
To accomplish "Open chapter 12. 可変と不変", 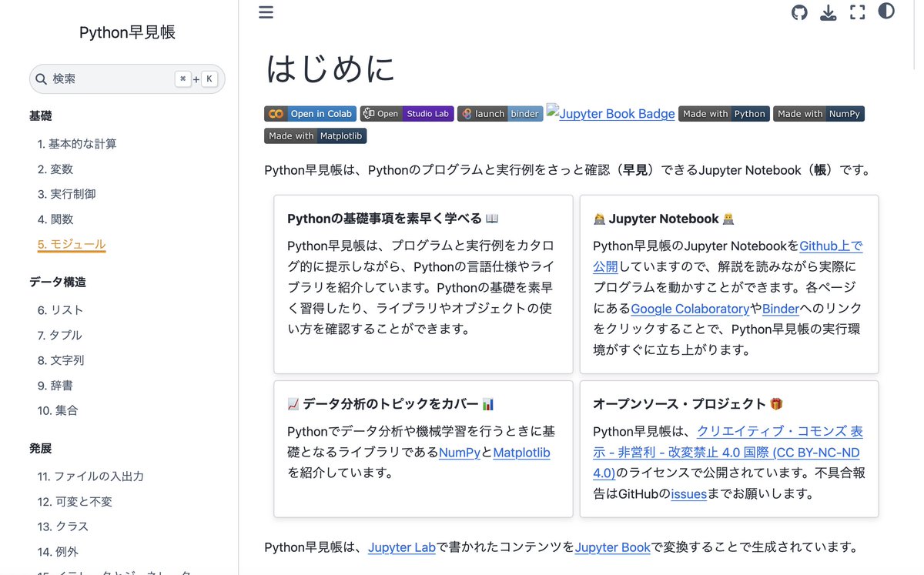I will point(75,502).
